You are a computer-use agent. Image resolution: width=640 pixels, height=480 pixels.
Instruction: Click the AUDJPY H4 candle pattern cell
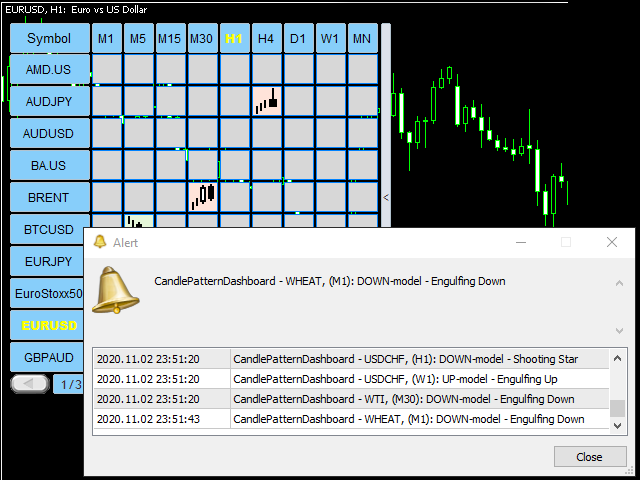[267, 101]
